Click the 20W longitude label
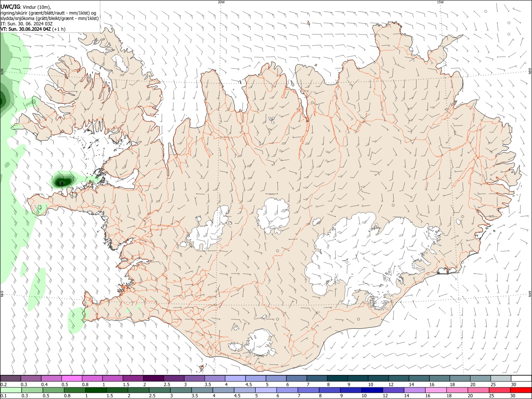Image resolution: width=532 pixels, height=399 pixels. click(221, 2)
